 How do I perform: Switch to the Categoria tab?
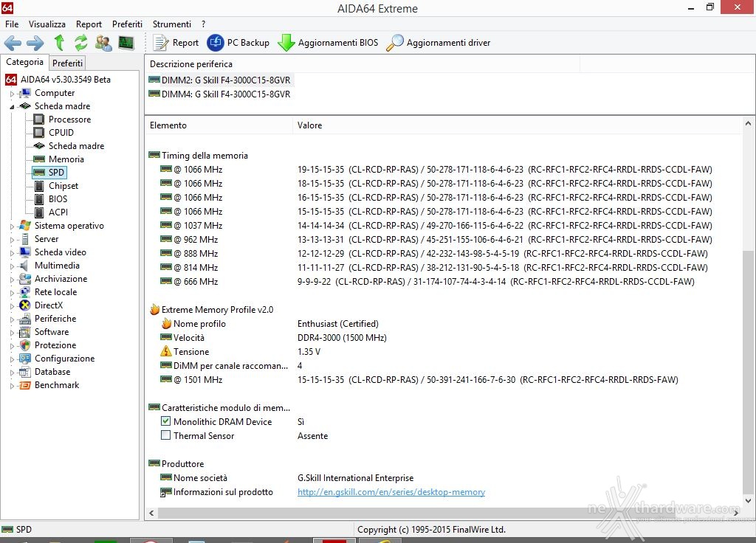[x=24, y=62]
